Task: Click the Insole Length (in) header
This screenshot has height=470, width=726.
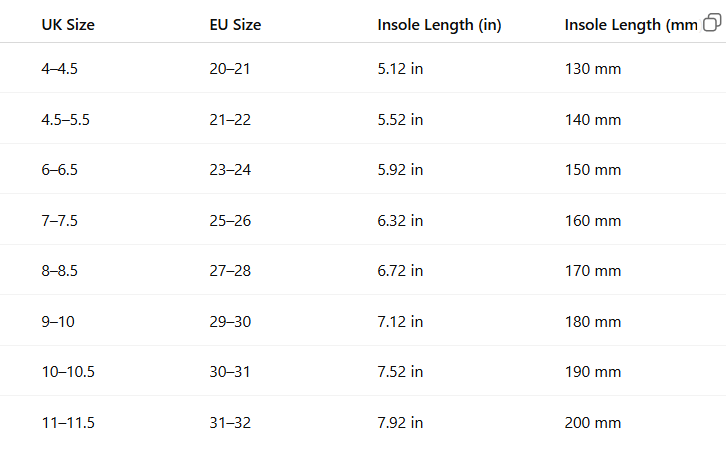Action: [439, 25]
